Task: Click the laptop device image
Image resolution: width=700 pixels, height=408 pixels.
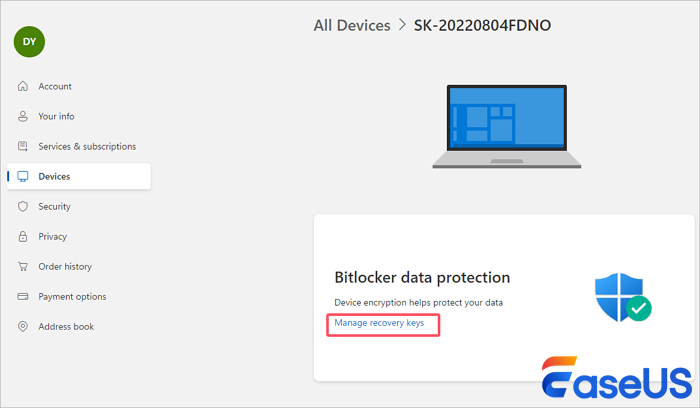Action: pyautogui.click(x=504, y=125)
